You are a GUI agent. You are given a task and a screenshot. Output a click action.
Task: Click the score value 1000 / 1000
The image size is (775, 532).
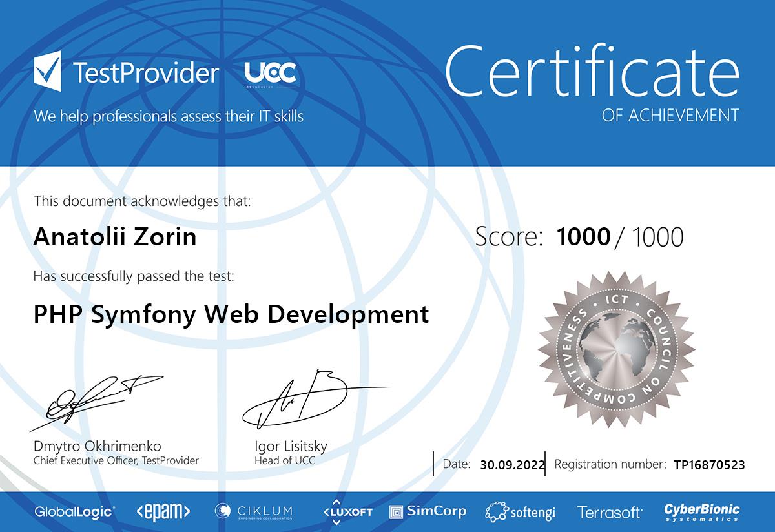click(x=619, y=237)
